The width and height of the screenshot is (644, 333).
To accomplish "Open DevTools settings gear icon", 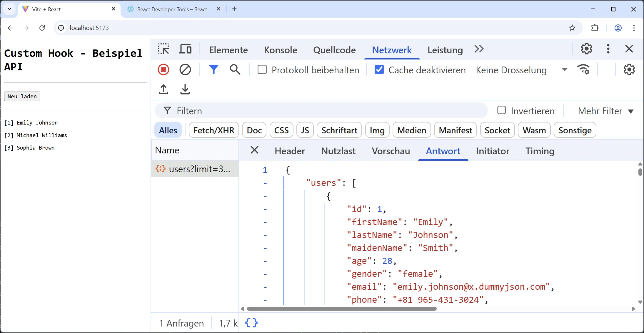I will click(586, 49).
